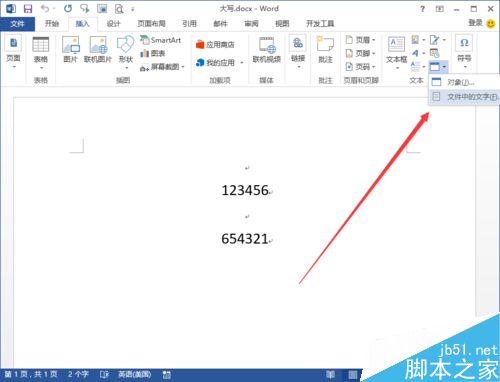Click the 英语(美国) language indicator in status bar
Screen dimensions: 500x382
pos(135,374)
